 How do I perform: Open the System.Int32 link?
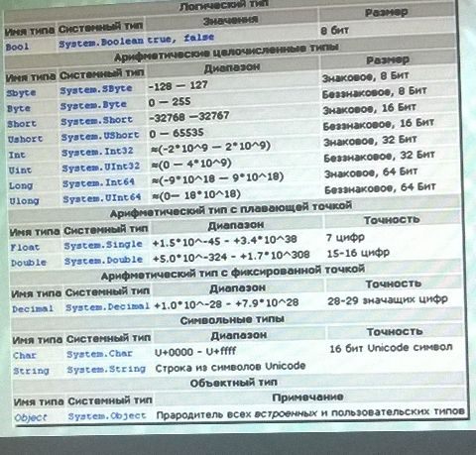[x=97, y=152]
